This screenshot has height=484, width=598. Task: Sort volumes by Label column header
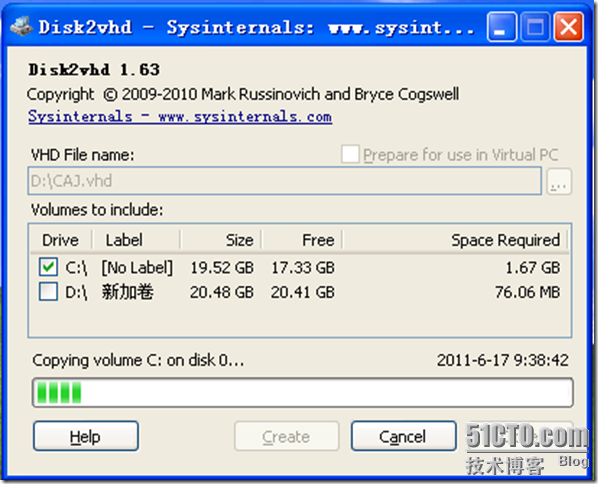tap(136, 240)
